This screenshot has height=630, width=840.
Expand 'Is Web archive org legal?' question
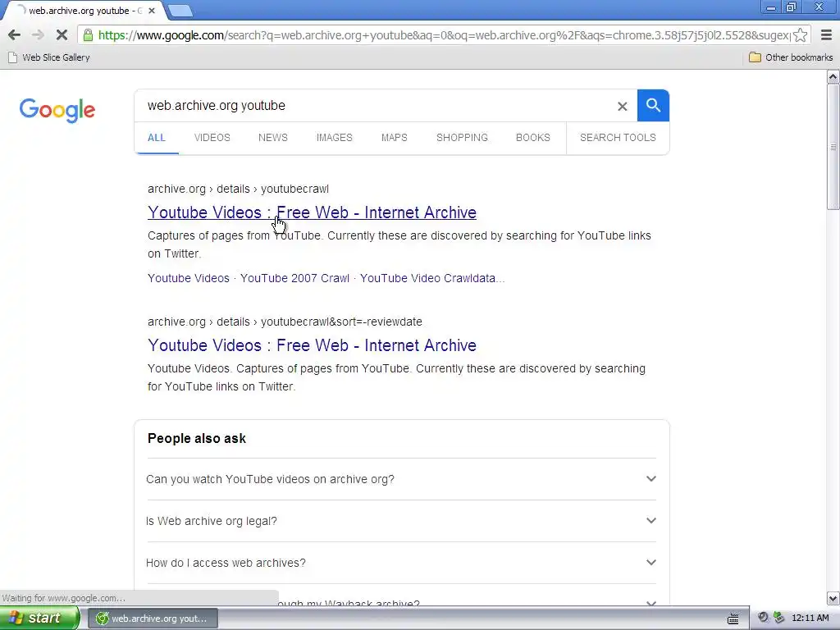click(401, 521)
